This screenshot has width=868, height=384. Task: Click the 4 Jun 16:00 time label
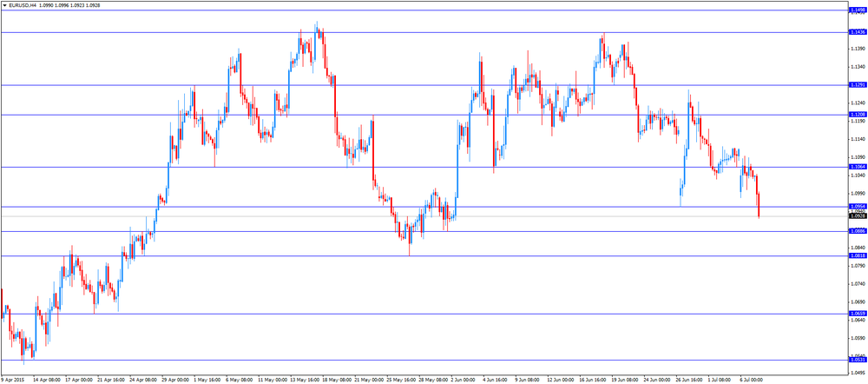point(495,381)
